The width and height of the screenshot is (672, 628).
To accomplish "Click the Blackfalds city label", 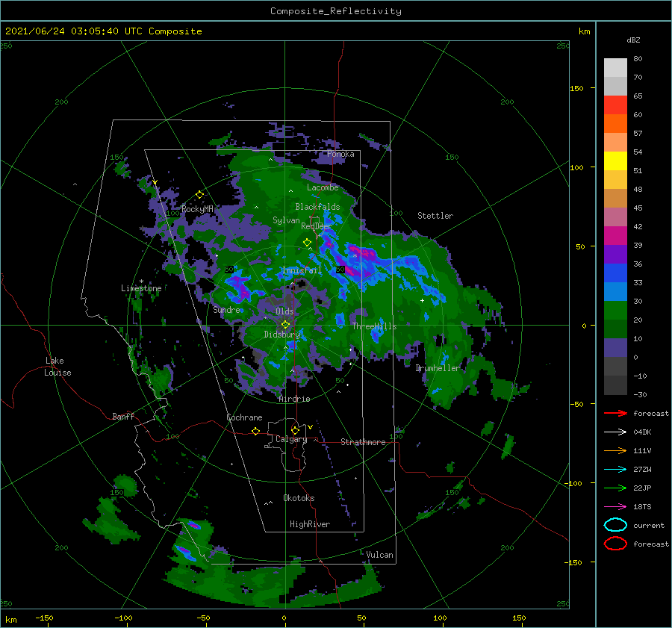I will 317,207.
